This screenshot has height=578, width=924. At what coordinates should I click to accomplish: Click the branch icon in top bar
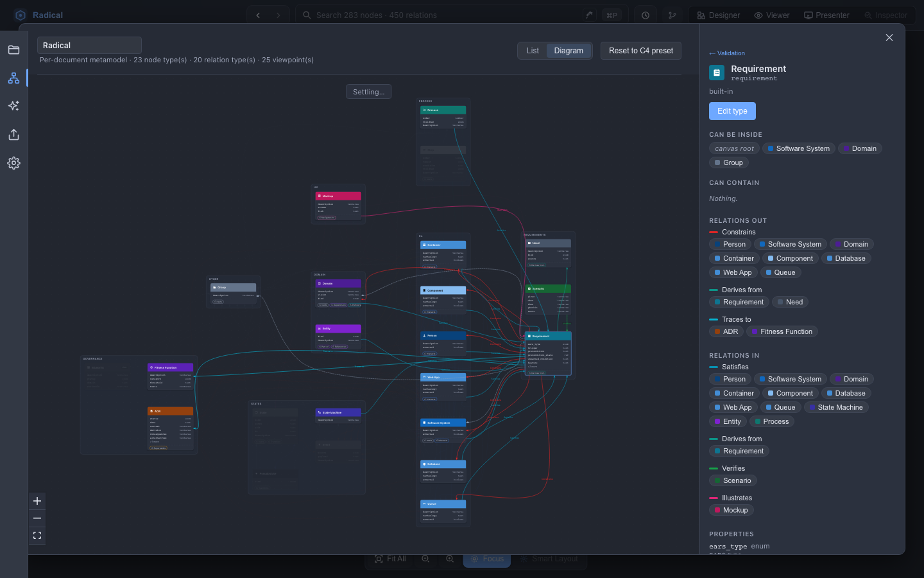(x=672, y=15)
